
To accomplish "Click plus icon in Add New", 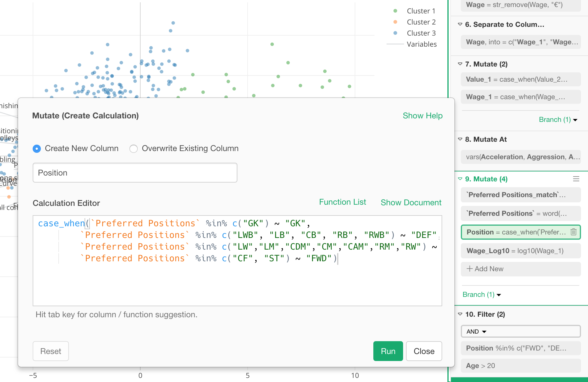I will coord(470,269).
